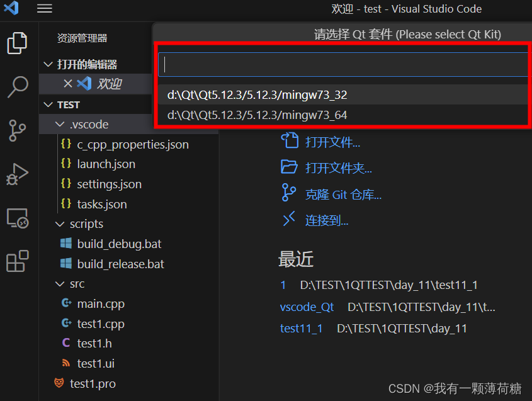Select the mingw73_64 Qt kit
Image resolution: width=532 pixels, height=401 pixels.
(342, 115)
